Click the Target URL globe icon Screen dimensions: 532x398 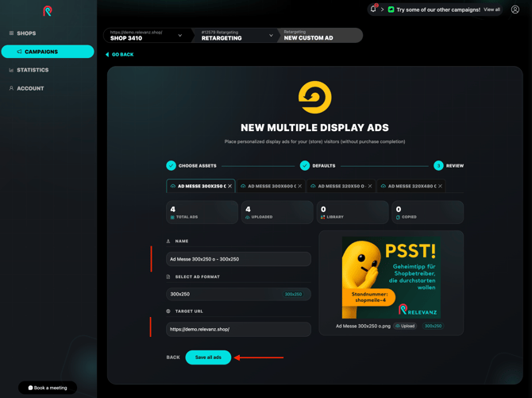point(168,311)
